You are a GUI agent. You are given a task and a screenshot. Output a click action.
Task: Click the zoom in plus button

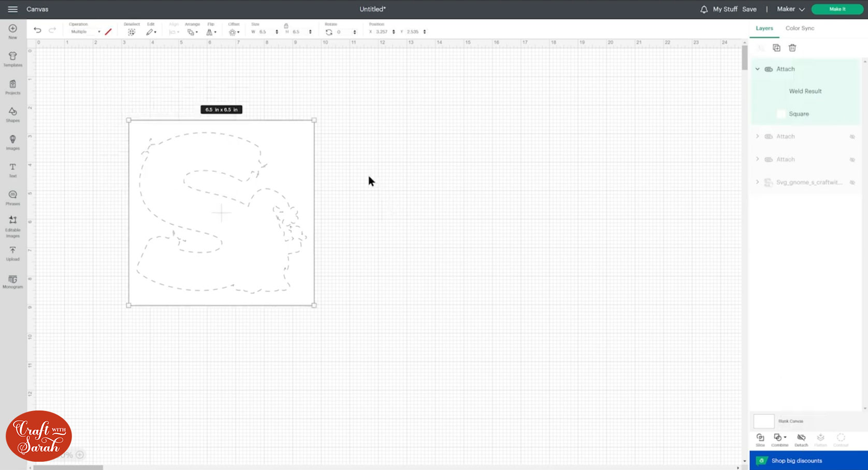(x=80, y=454)
